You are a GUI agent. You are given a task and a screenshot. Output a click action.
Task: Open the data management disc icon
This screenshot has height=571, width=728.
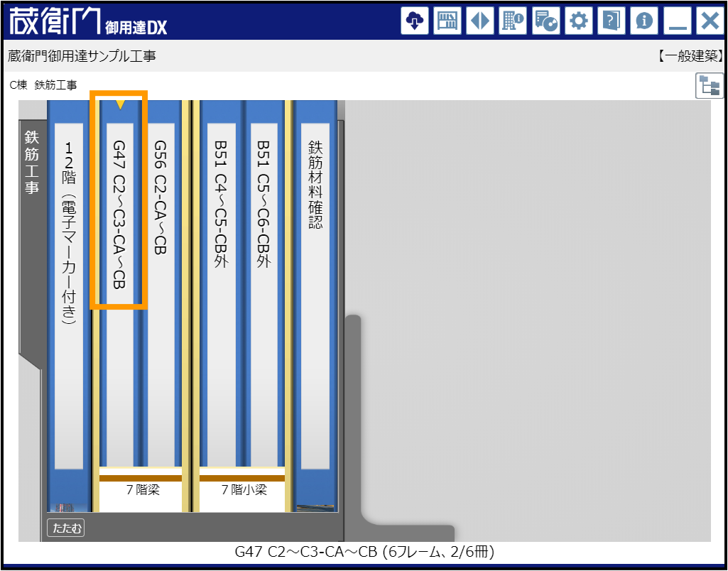tap(545, 21)
